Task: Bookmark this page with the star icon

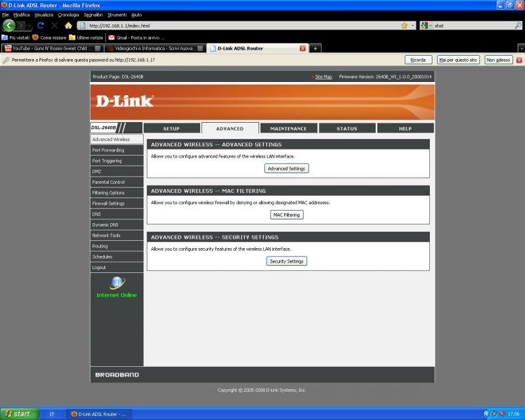Action: pyautogui.click(x=404, y=26)
